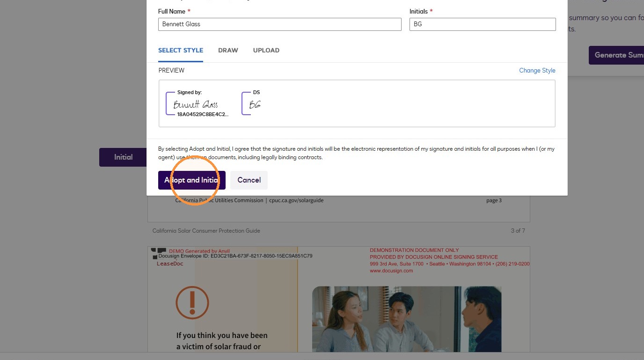Image resolution: width=644 pixels, height=360 pixels.
Task: Switch to the Draw tab
Action: tap(228, 51)
